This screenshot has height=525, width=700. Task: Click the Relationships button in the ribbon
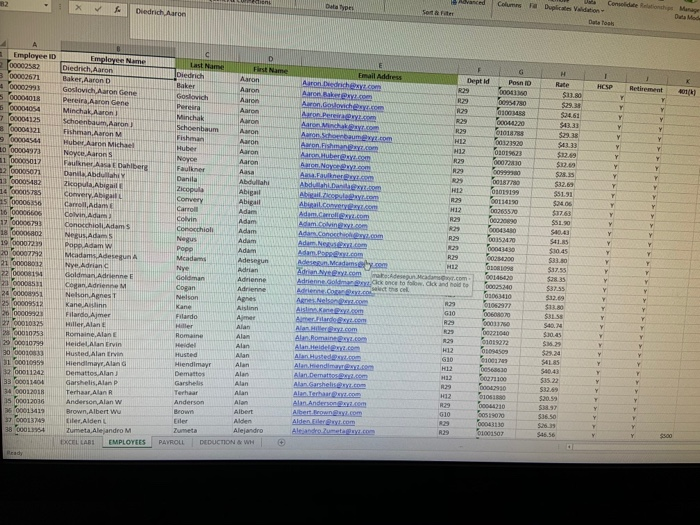tap(656, 6)
